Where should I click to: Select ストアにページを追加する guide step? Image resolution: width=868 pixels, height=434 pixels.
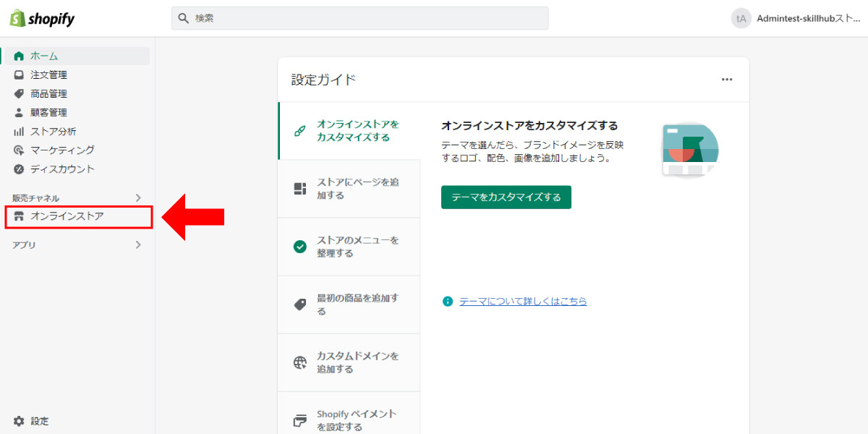tap(349, 189)
